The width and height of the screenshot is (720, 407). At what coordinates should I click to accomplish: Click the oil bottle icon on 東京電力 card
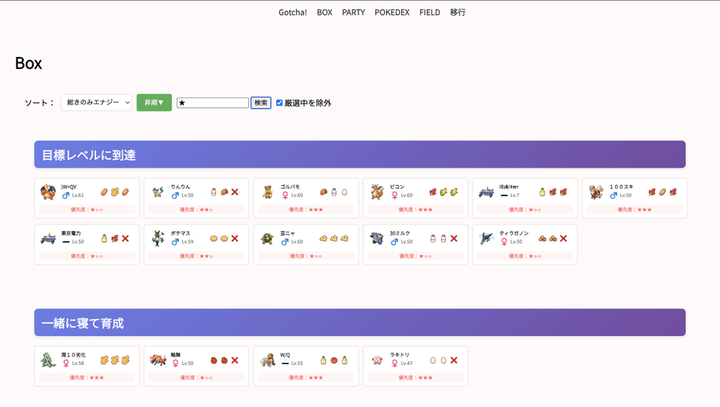(104, 238)
